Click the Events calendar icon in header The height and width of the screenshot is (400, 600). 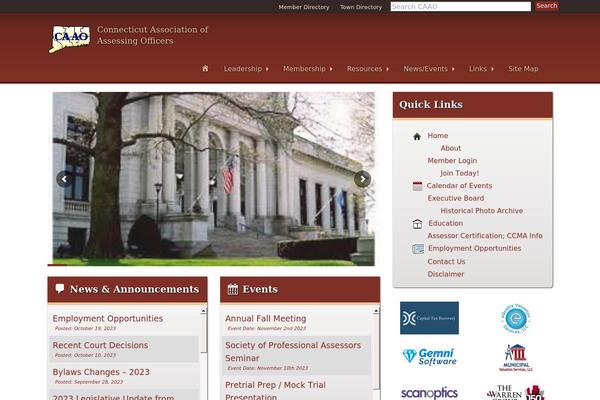233,289
